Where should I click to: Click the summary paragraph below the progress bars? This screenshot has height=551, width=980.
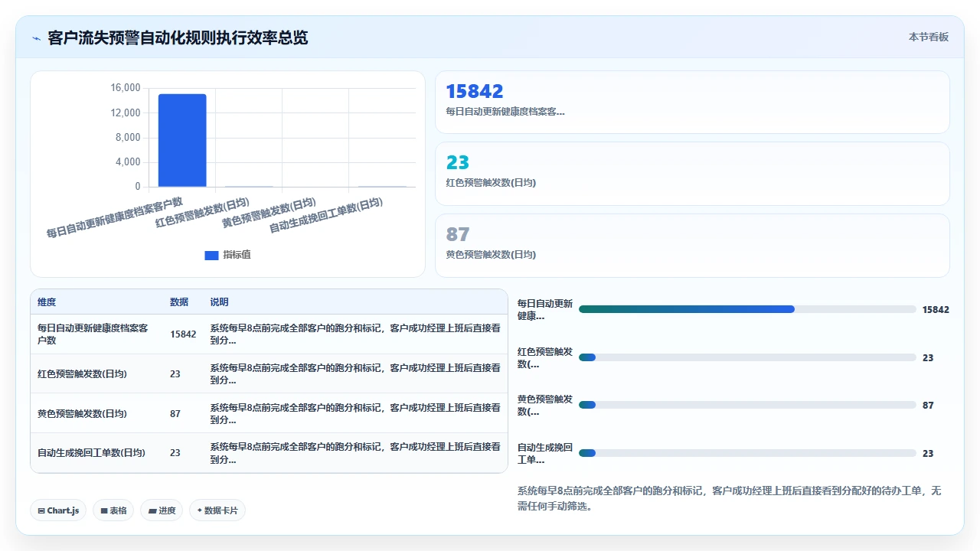click(730, 498)
